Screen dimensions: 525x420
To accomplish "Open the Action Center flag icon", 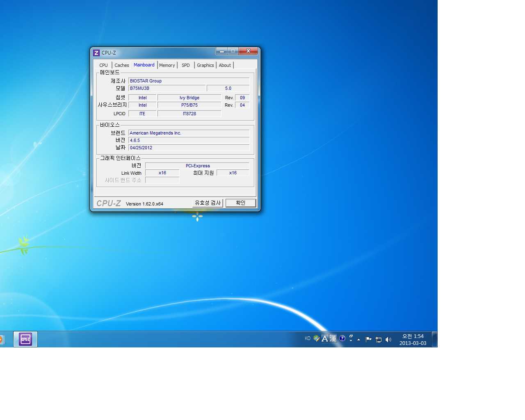I will 368,339.
